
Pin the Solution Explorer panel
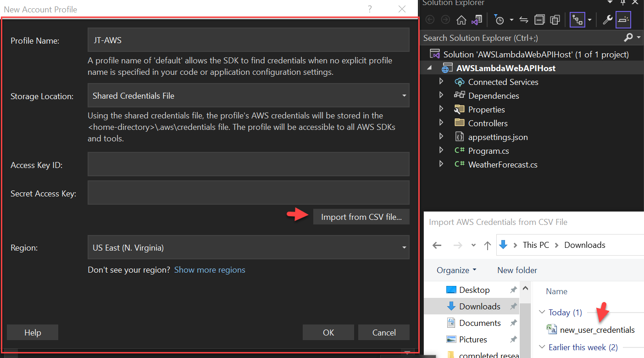(x=622, y=3)
